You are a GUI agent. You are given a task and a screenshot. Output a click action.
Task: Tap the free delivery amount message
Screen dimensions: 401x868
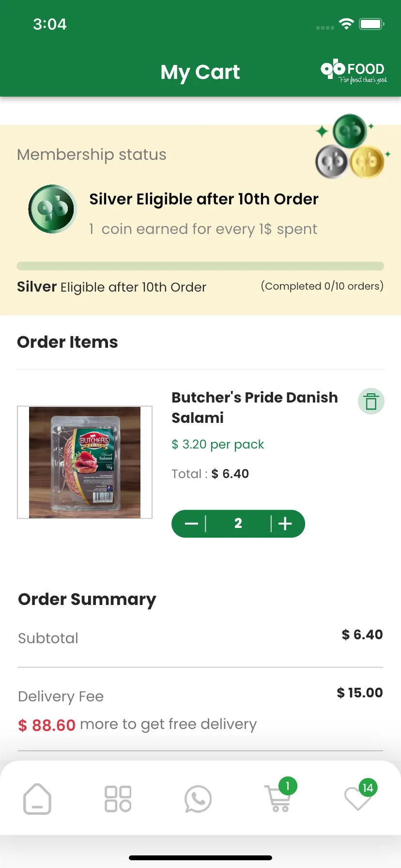(x=138, y=725)
